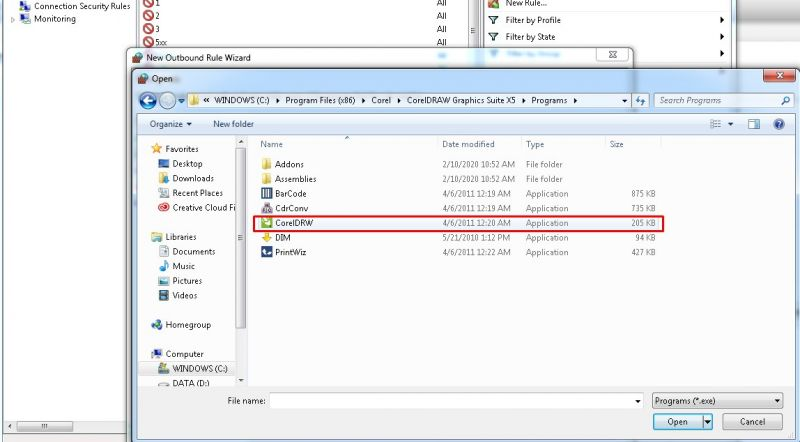Select the PrintWiz application icon
800x442 pixels.
pyautogui.click(x=267, y=252)
